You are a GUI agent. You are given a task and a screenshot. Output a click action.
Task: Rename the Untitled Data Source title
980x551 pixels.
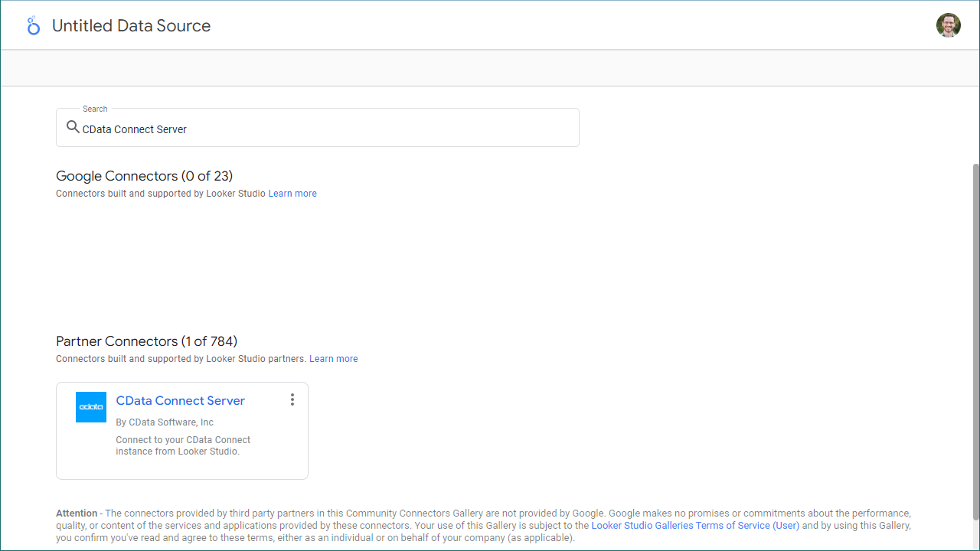(131, 25)
